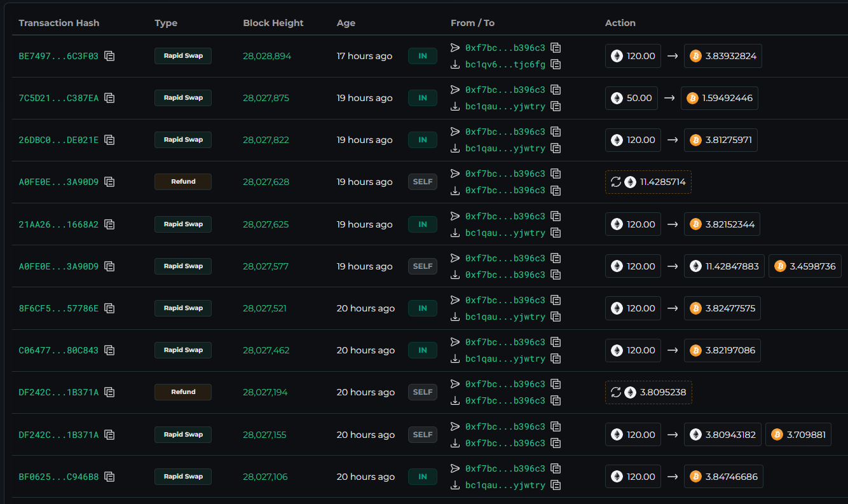Copy transaction hash BE7497...6C3F03

coord(109,56)
